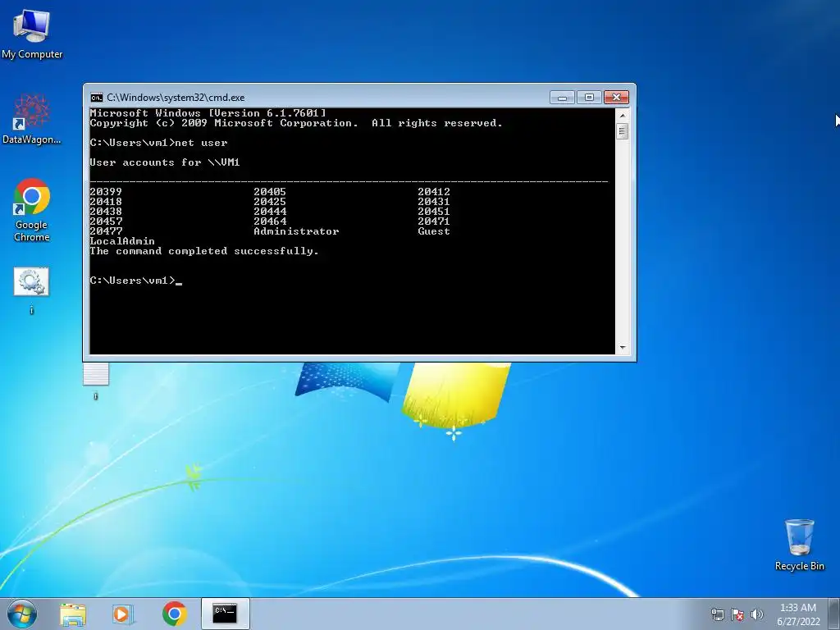Click the Microsoft Corporation copyright line
The height and width of the screenshot is (630, 840).
point(296,123)
